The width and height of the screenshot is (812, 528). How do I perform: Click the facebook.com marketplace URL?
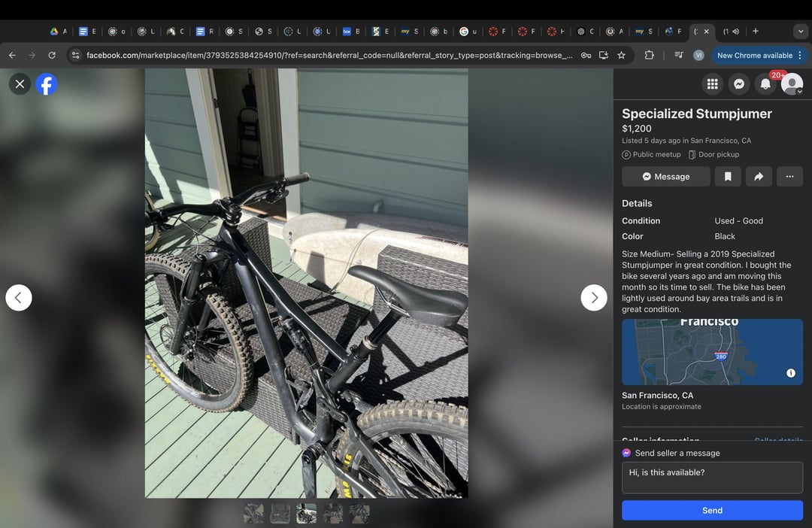[x=329, y=55]
